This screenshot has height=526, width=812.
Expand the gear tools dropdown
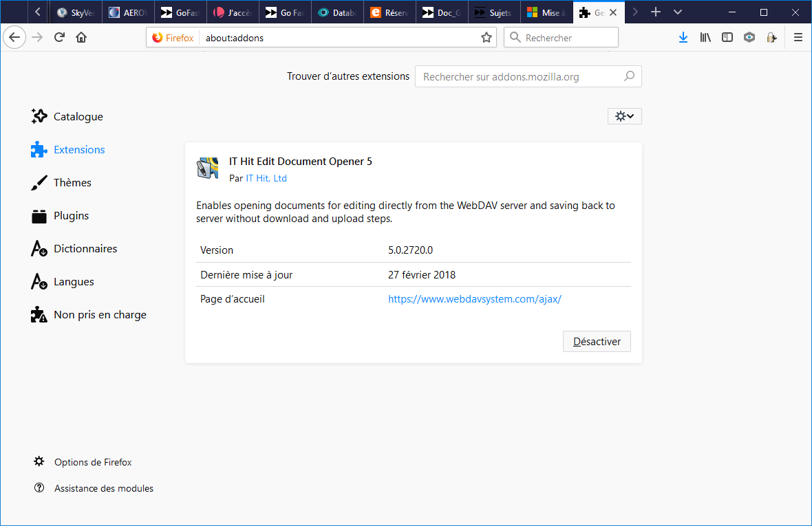[x=624, y=116]
